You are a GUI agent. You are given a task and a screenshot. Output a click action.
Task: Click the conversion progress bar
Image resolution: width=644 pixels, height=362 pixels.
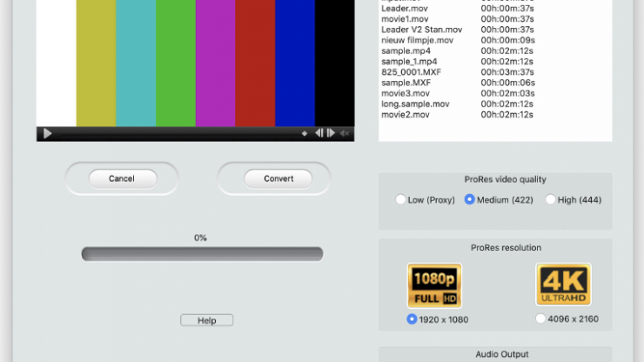(202, 254)
